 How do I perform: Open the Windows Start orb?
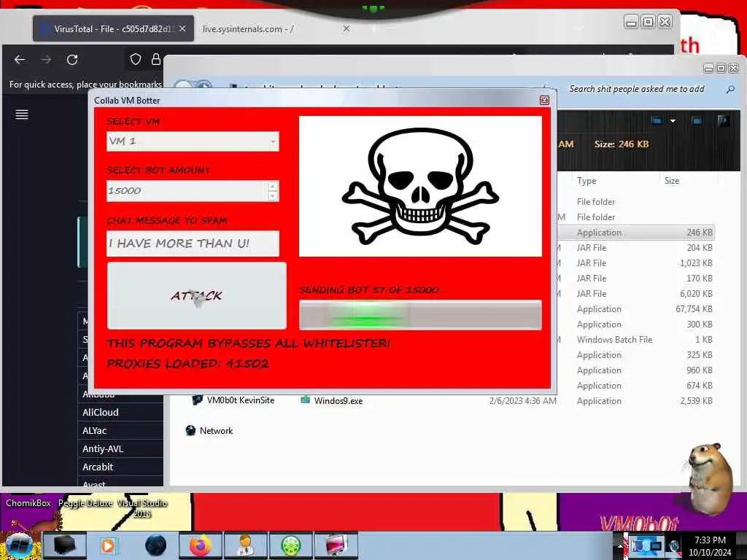[x=18, y=545]
